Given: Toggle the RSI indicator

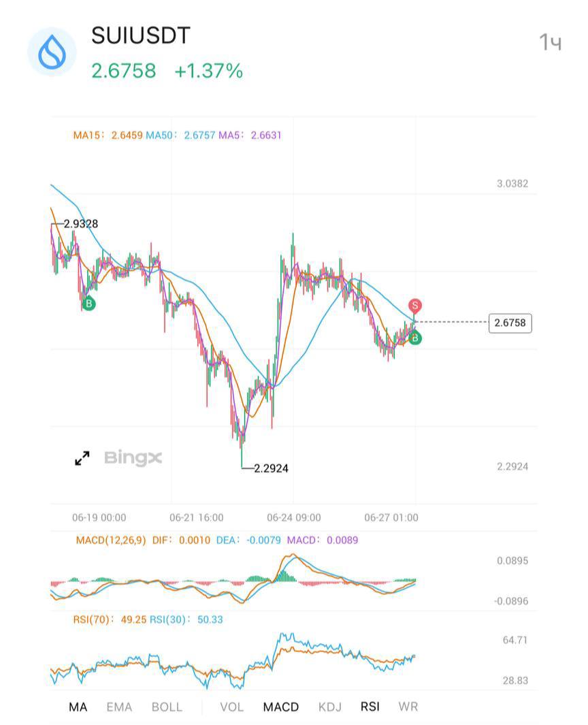Looking at the screenshot, I should [370, 707].
